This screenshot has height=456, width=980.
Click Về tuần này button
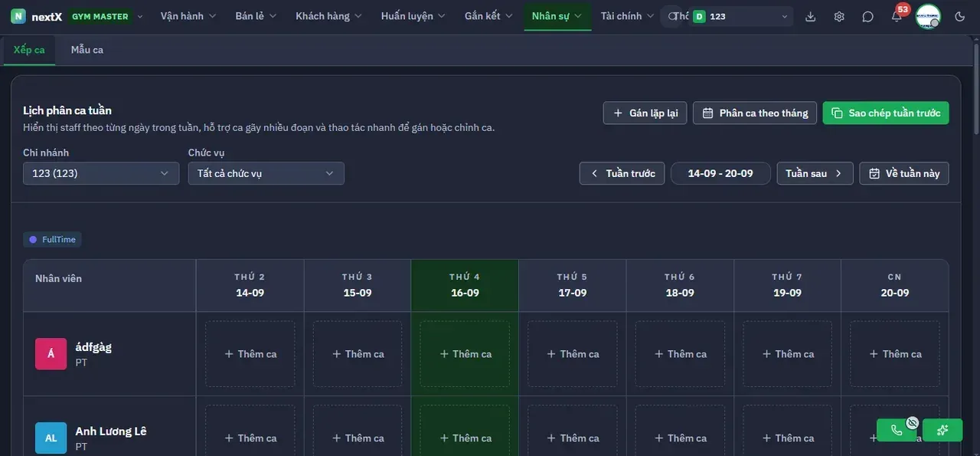click(x=904, y=173)
